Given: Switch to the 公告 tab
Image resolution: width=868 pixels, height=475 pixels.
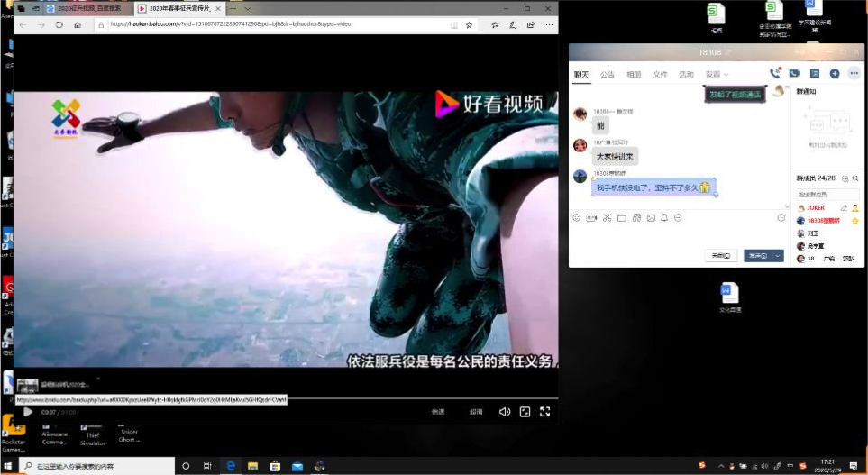Looking at the screenshot, I should (x=608, y=74).
